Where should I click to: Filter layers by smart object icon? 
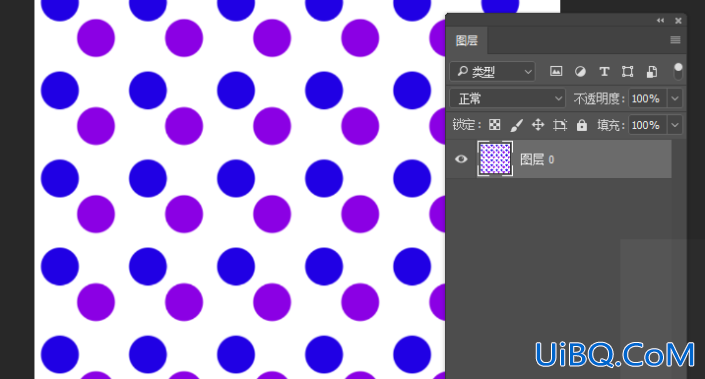(651, 71)
